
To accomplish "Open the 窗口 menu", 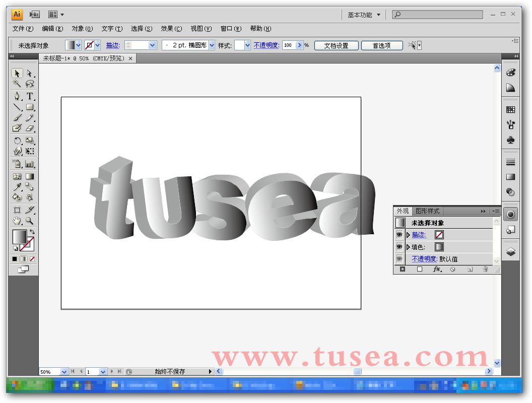I will point(231,29).
